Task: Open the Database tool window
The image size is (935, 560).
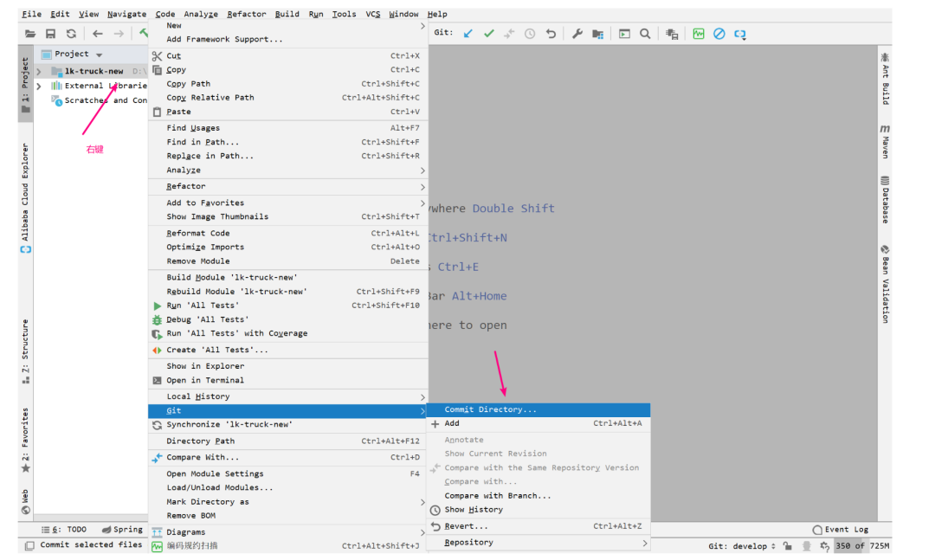Action: pyautogui.click(x=885, y=200)
